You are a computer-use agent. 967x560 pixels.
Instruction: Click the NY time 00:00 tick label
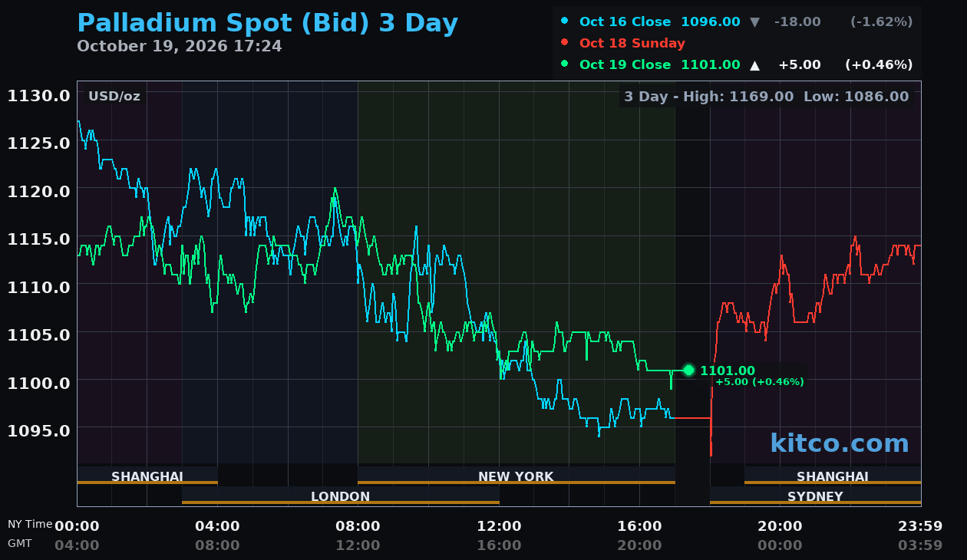[x=77, y=526]
